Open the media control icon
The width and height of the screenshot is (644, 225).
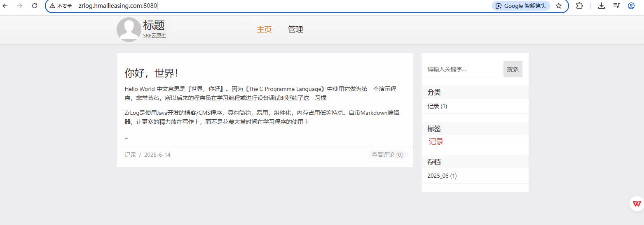pyautogui.click(x=616, y=6)
